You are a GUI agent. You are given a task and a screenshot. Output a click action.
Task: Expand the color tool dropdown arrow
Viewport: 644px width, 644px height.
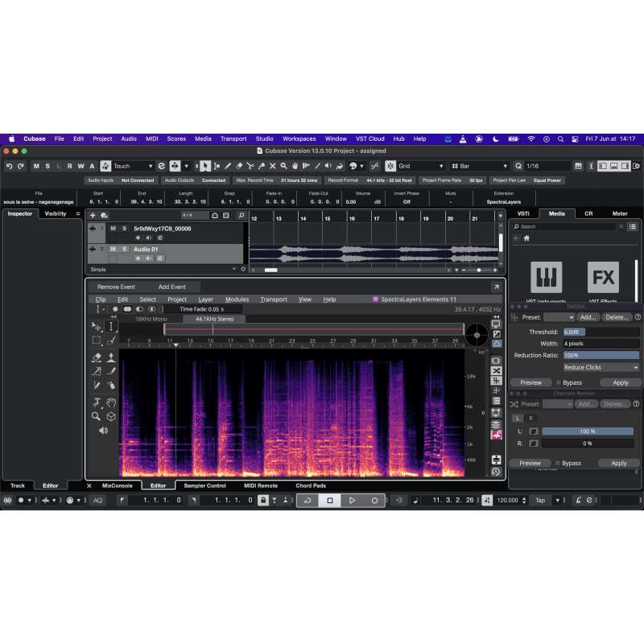(361, 166)
